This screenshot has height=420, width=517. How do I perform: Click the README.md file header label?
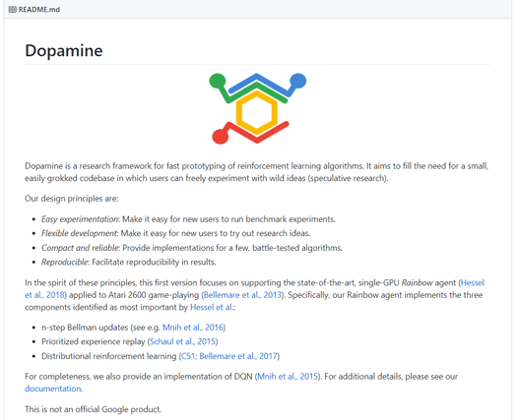click(39, 10)
